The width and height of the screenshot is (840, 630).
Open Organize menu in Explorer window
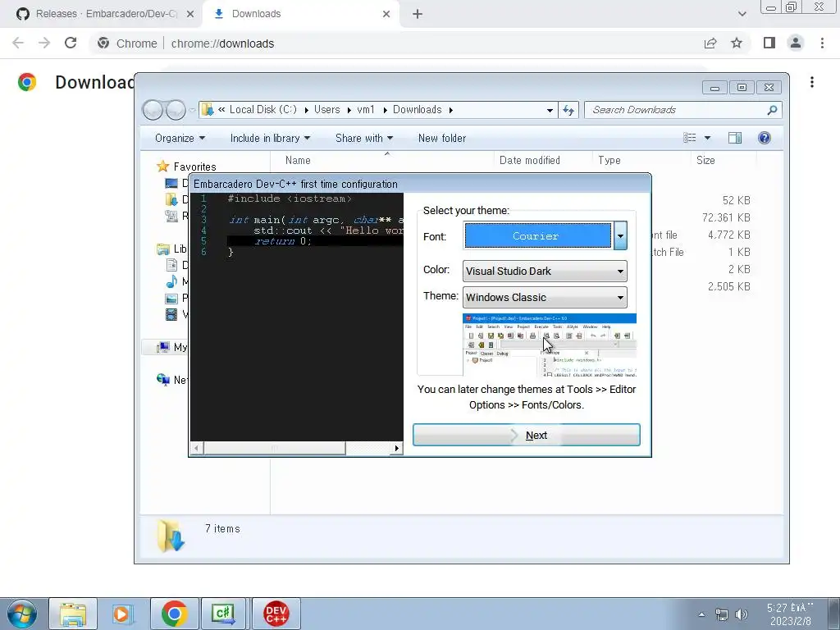coord(180,138)
